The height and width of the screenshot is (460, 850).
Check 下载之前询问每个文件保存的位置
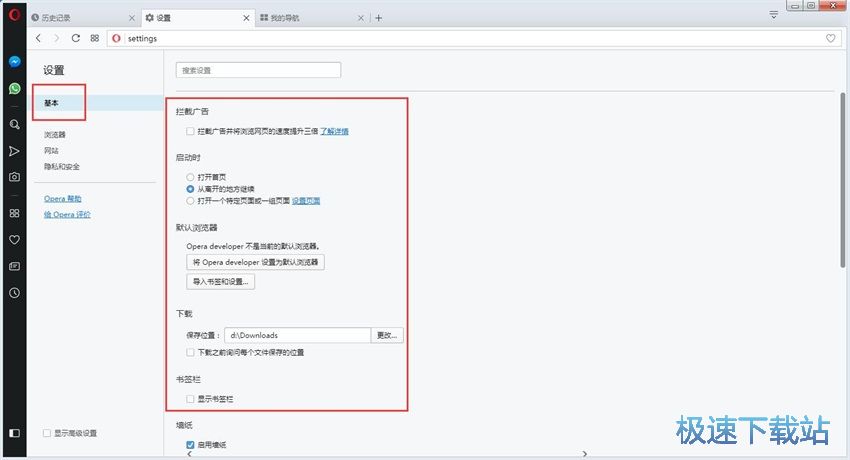[x=190, y=352]
